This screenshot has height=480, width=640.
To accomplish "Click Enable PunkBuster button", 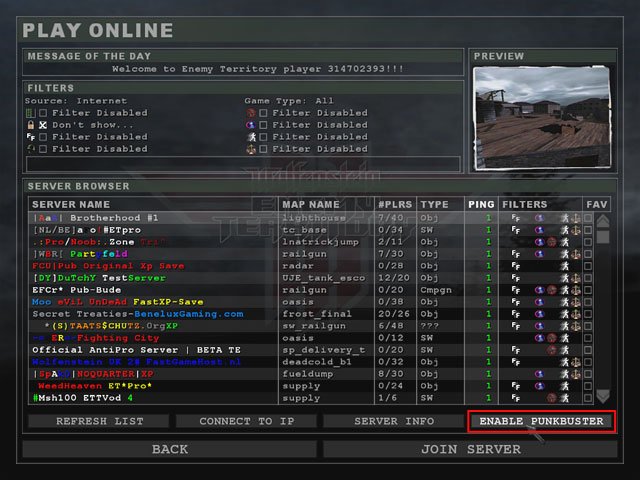I will click(x=541, y=421).
